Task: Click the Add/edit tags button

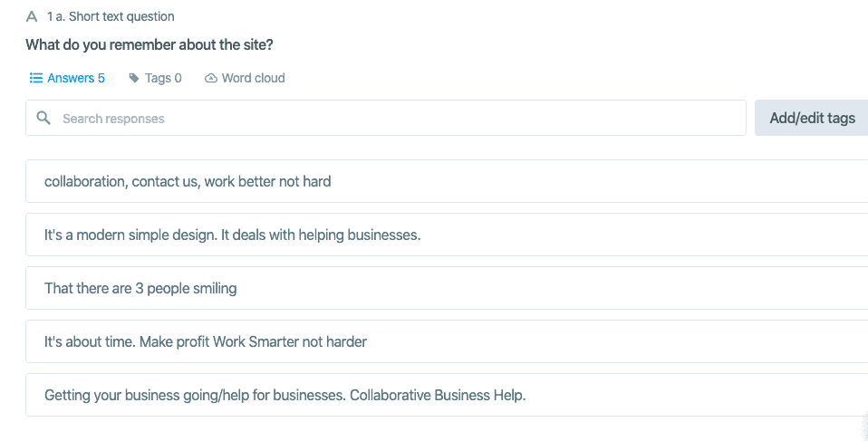Action: coord(812,118)
